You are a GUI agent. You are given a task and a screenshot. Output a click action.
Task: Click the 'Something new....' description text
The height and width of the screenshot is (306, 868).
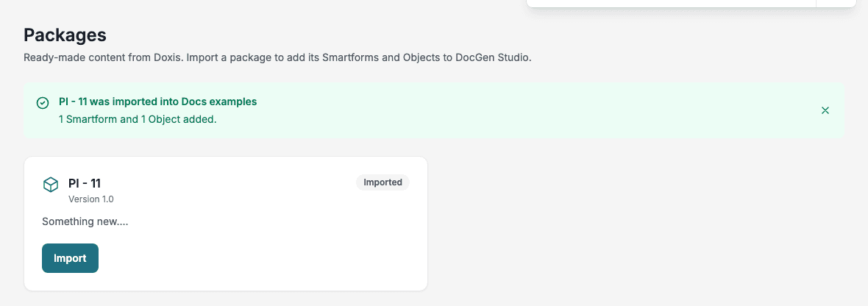tap(85, 222)
